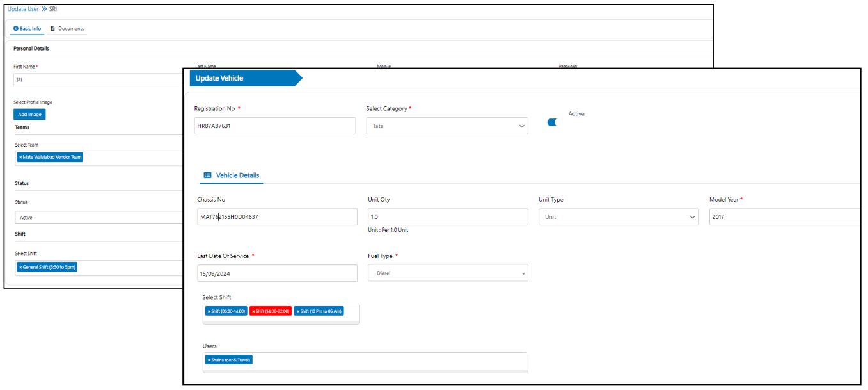868x390 pixels.
Task: Toggle the vehicle Active switch
Action: (x=553, y=122)
